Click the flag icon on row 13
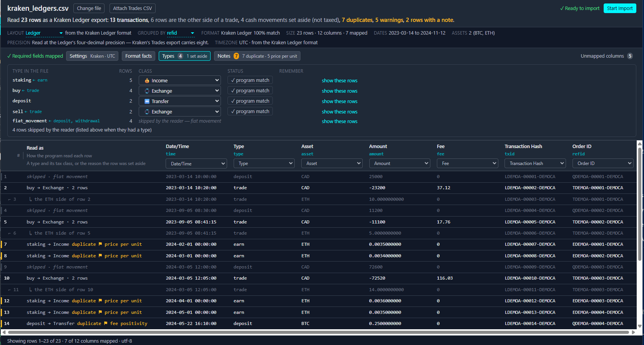Image resolution: width=644 pixels, height=345 pixels. click(100, 312)
